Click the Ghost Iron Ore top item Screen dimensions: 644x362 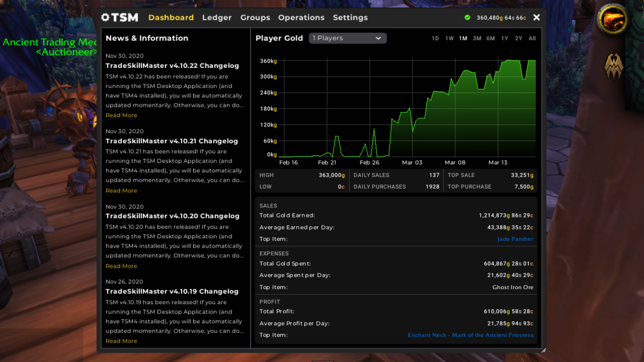(513, 287)
